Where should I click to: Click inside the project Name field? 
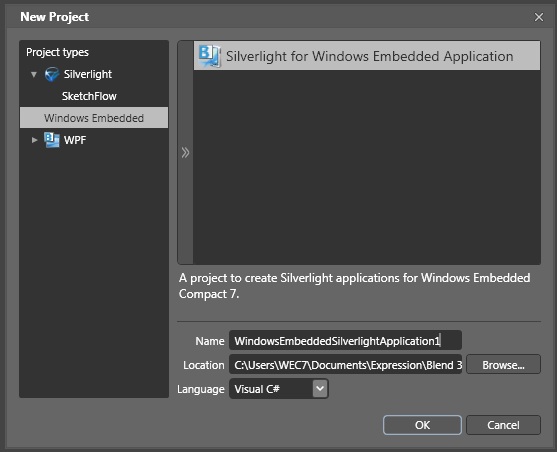pos(345,341)
